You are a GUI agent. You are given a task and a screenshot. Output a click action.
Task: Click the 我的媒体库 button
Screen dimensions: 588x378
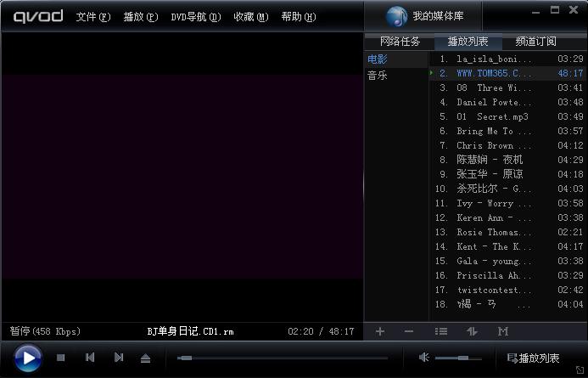(x=422, y=17)
